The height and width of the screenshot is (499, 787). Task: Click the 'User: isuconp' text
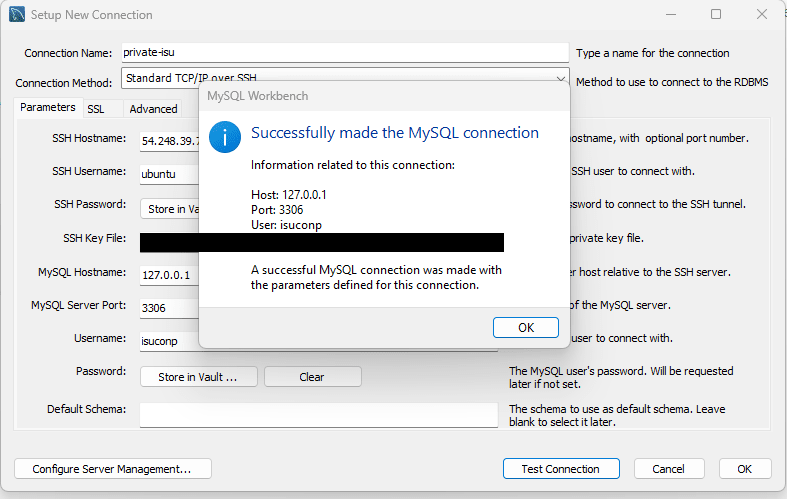287,225
